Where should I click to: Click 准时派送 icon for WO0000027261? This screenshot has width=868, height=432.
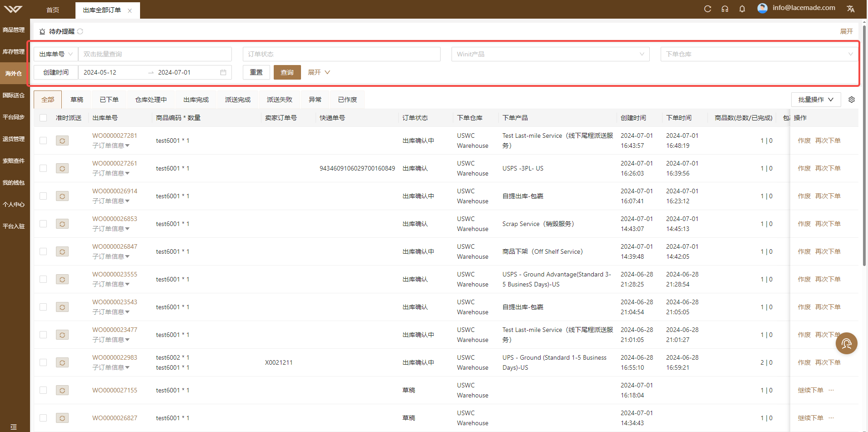[x=62, y=168]
